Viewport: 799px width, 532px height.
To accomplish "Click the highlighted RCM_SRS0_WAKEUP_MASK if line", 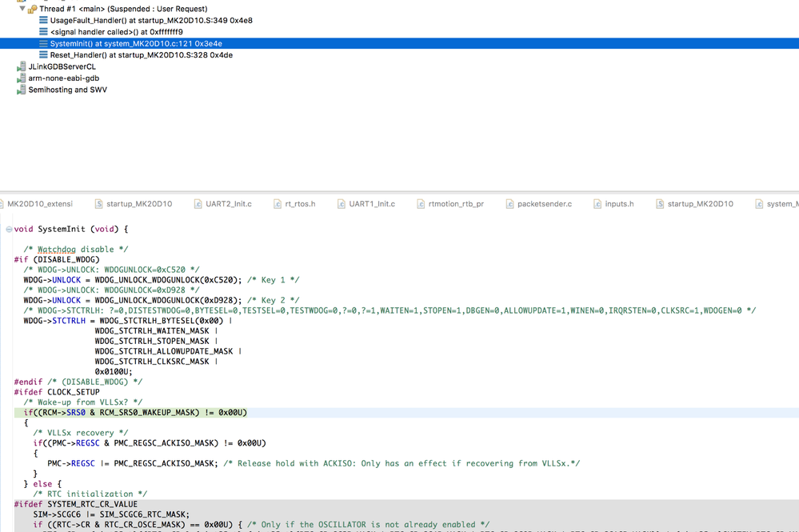I will pyautogui.click(x=135, y=412).
